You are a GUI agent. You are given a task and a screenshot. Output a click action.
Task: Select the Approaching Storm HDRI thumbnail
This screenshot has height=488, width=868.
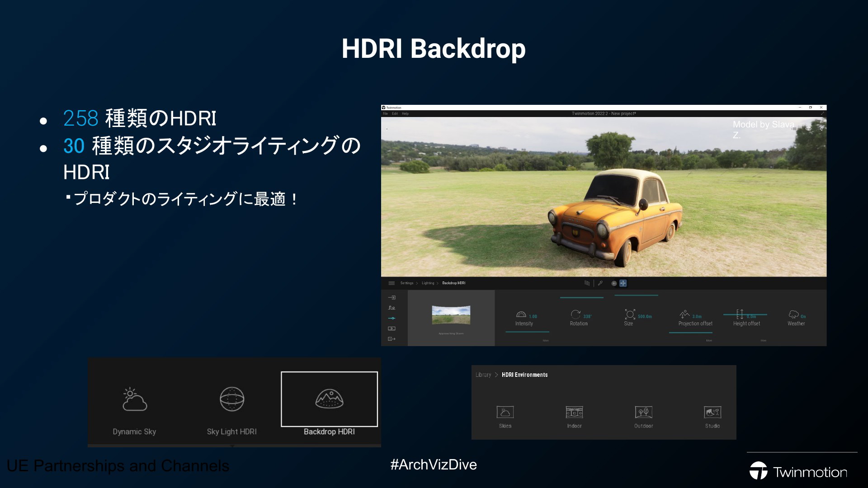451,315
